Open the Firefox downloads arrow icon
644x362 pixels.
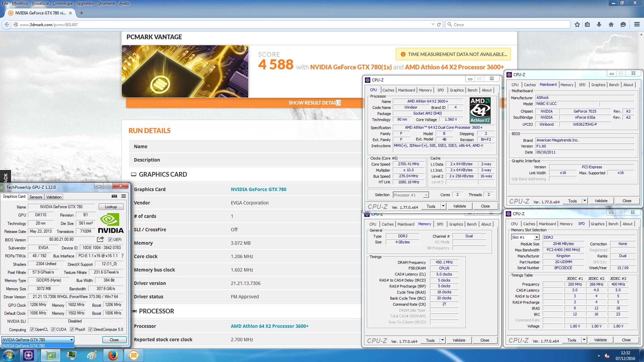tap(599, 24)
